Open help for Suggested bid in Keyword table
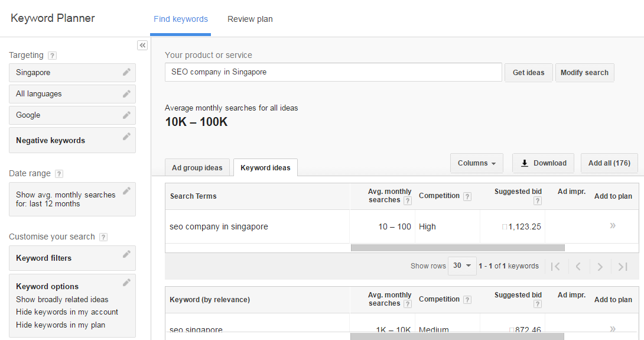The height and width of the screenshot is (340, 644). (x=538, y=304)
